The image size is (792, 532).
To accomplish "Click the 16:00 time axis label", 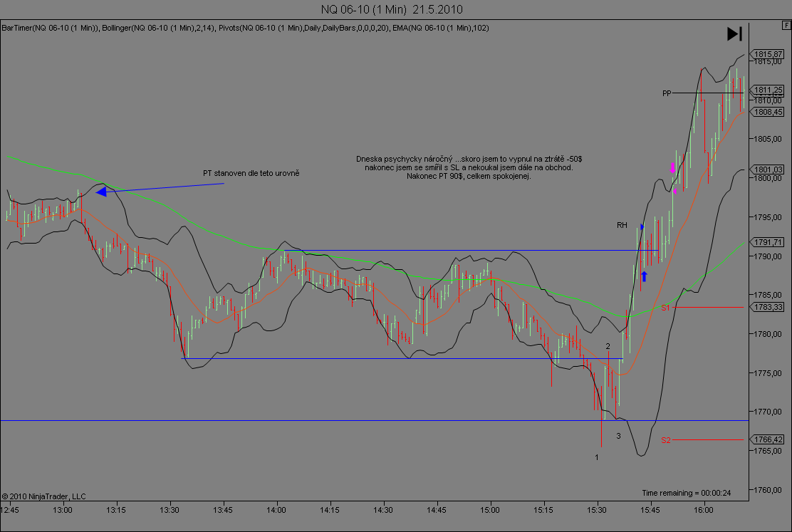I will tap(704, 510).
